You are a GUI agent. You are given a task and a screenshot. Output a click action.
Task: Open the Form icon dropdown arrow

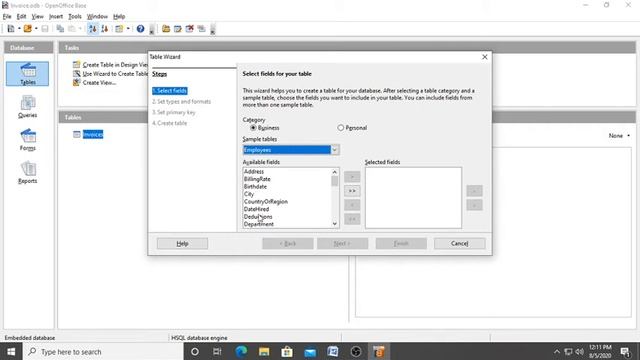pyautogui.click(x=128, y=29)
